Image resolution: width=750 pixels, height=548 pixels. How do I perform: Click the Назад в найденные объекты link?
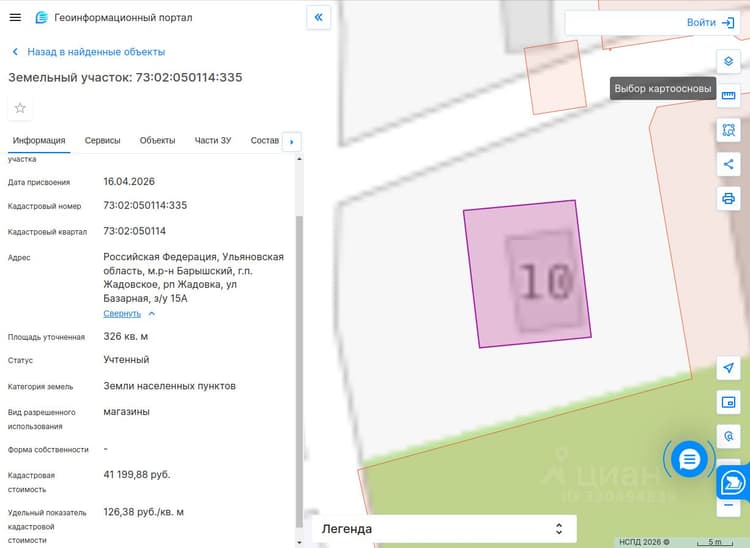coord(96,52)
